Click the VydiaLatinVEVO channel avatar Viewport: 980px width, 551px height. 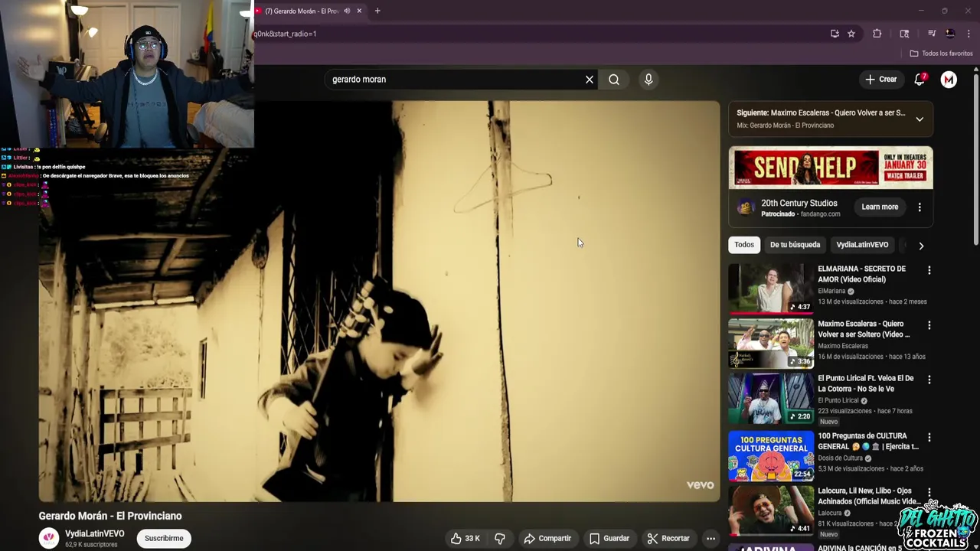tap(49, 538)
